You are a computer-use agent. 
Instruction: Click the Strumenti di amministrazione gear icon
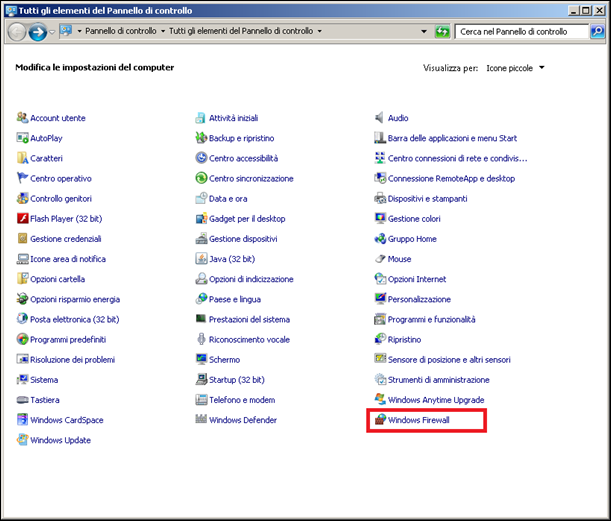click(380, 379)
